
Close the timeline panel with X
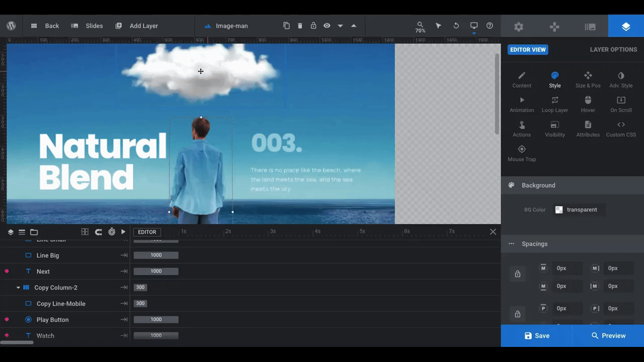point(493,232)
